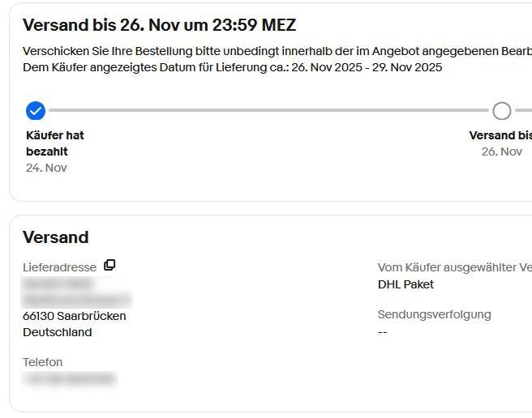Click the "Sendungsverfolgung" label
This screenshot has width=532, height=418.
434,314
